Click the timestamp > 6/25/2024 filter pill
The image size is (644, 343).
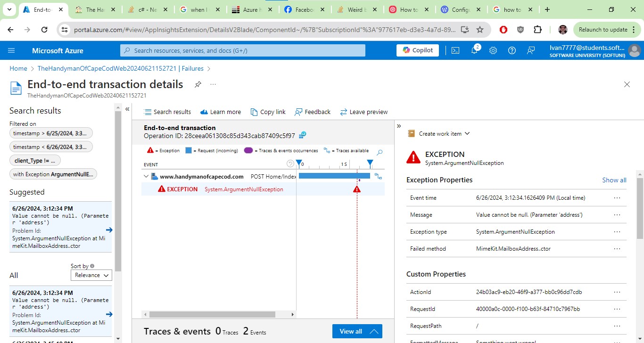(51, 133)
